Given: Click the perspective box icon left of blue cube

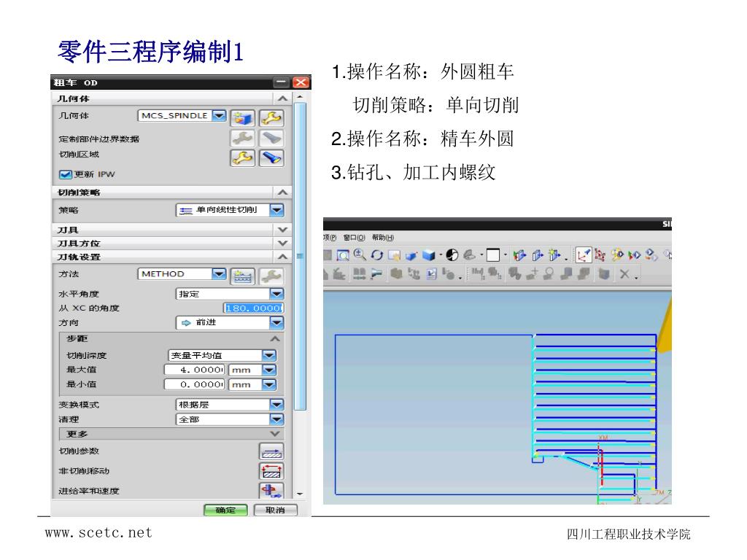Looking at the screenshot, I should (x=411, y=256).
